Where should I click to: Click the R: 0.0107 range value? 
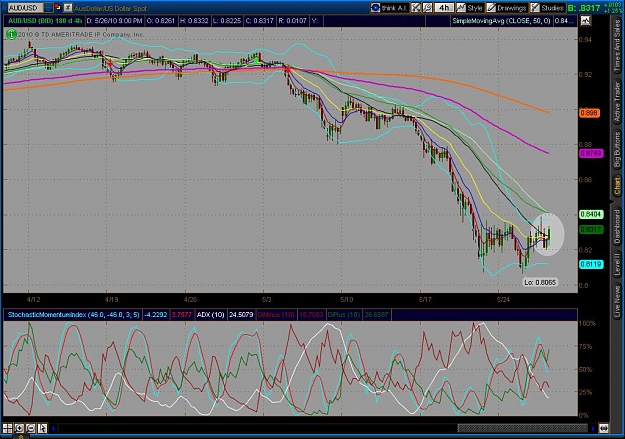[x=293, y=21]
